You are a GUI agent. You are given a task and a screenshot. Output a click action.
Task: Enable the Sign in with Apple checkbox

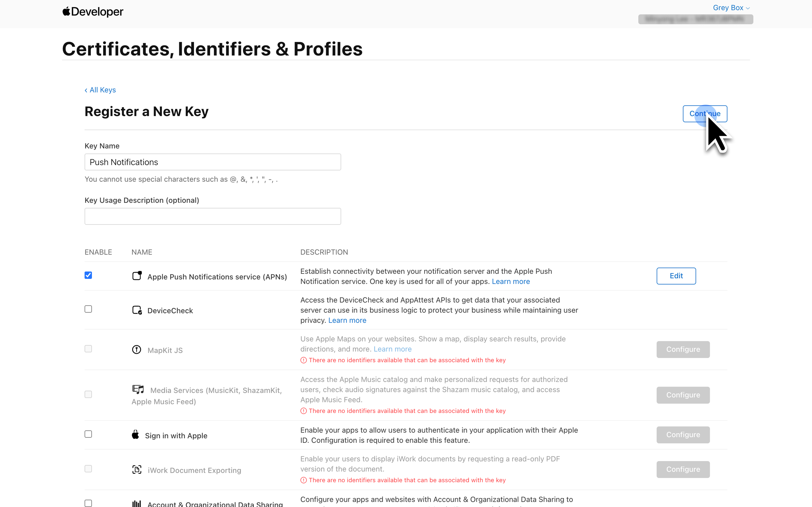pyautogui.click(x=88, y=434)
